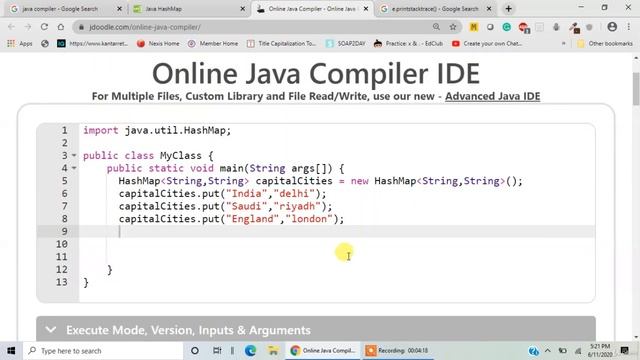The image size is (640, 360).
Task: Open the Apps shortcut in bookmarks bar
Action: (x=20, y=43)
